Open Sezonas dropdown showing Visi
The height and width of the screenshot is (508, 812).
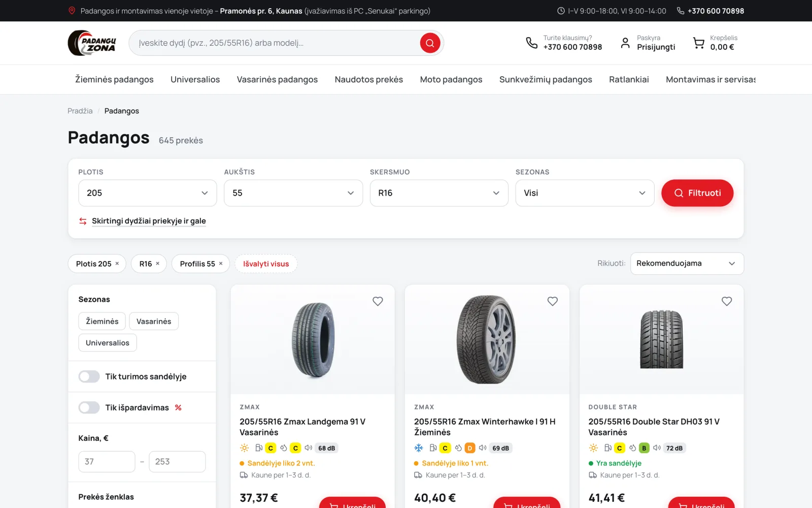point(585,193)
